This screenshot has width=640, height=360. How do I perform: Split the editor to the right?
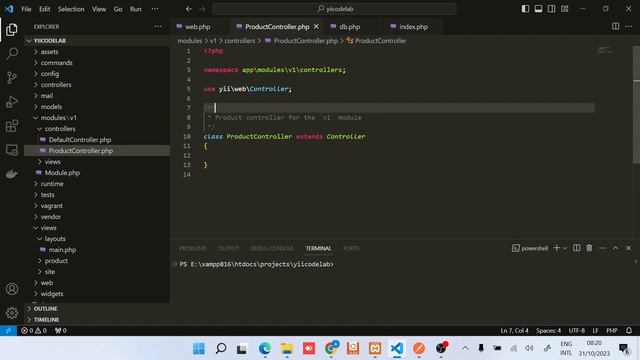pos(615,27)
